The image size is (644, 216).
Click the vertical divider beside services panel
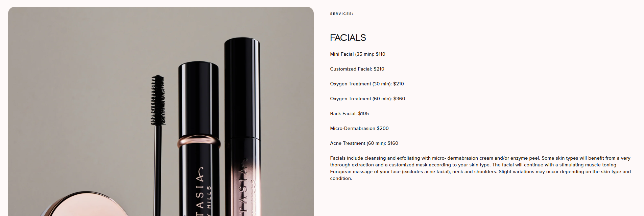click(x=322, y=108)
